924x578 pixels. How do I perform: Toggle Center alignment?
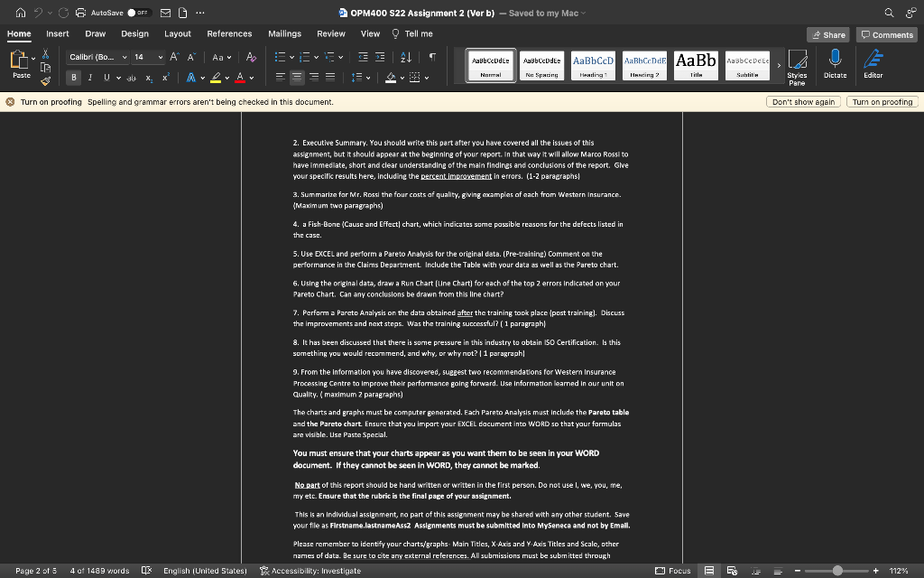coord(297,78)
